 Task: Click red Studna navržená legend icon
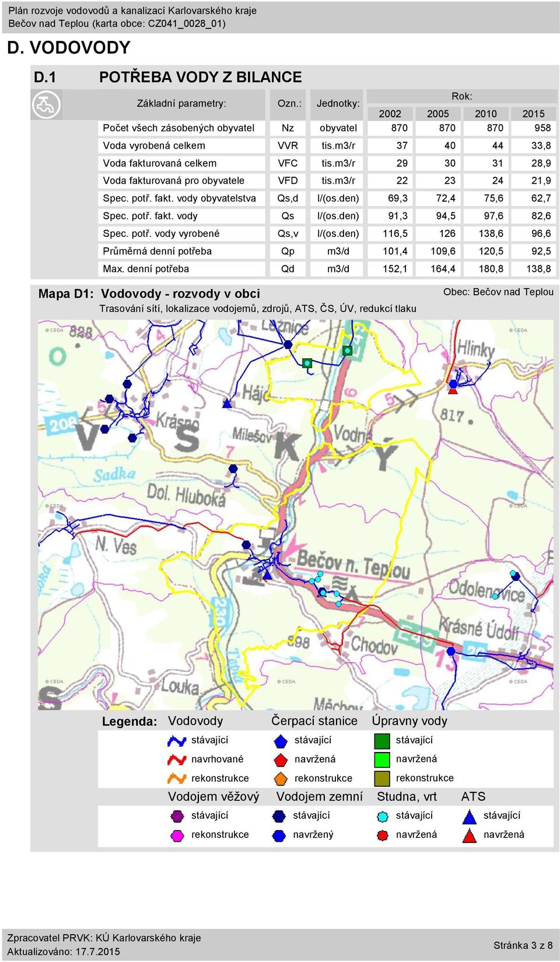[383, 835]
